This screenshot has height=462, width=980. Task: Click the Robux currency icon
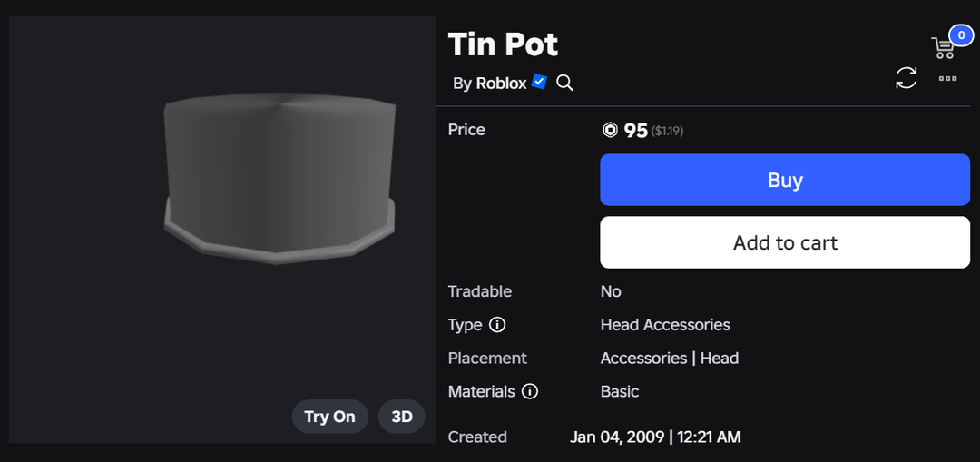click(611, 131)
